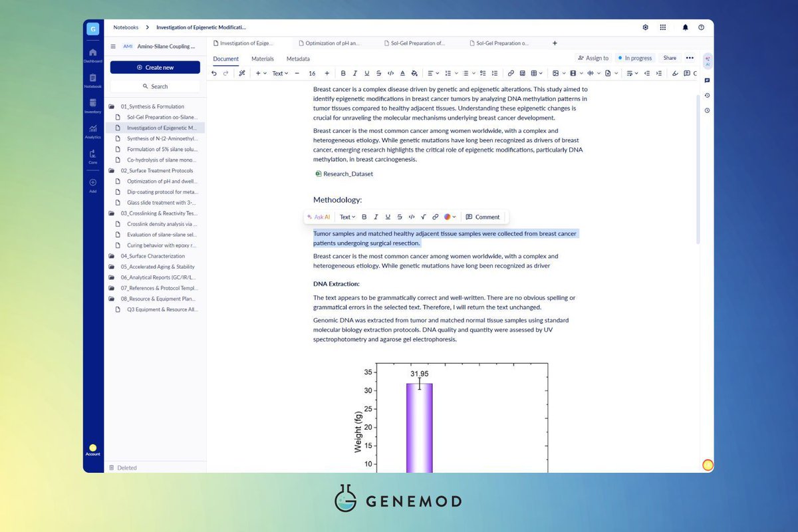Open the Optimization of pH an... document tab
Image resolution: width=798 pixels, height=532 pixels.
pos(332,43)
